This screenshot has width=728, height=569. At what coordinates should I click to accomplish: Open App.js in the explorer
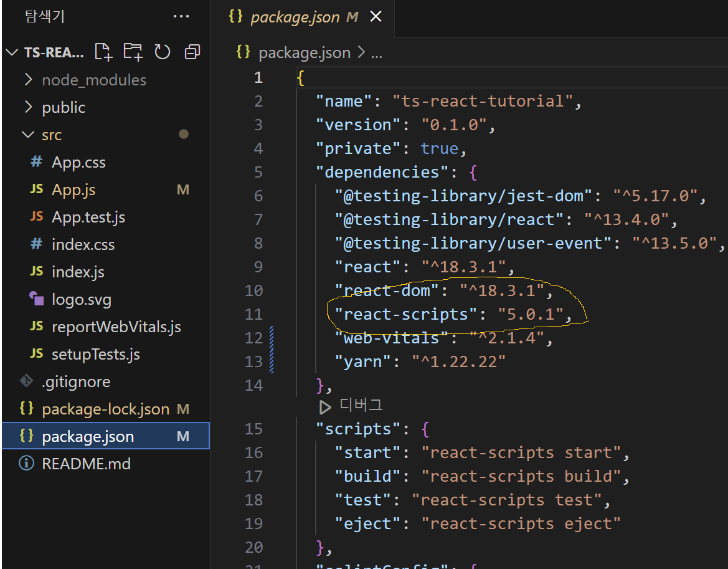[105, 189]
